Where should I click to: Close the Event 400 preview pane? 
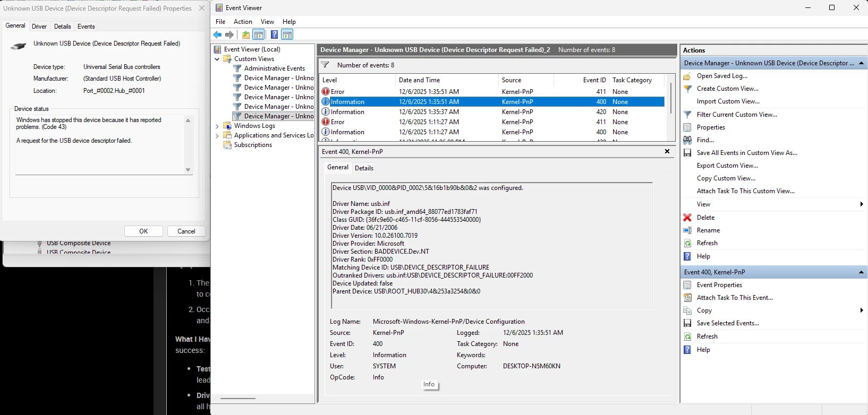coord(667,152)
